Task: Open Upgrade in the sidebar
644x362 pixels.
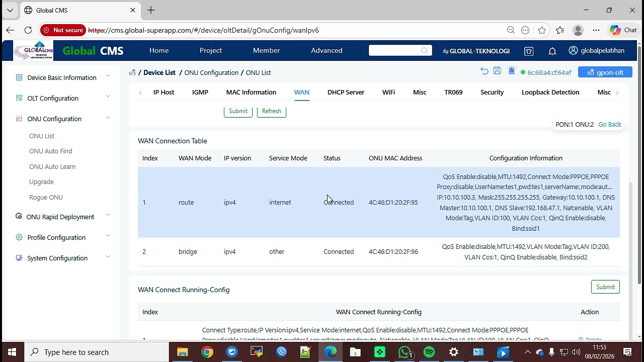Action: (41, 182)
